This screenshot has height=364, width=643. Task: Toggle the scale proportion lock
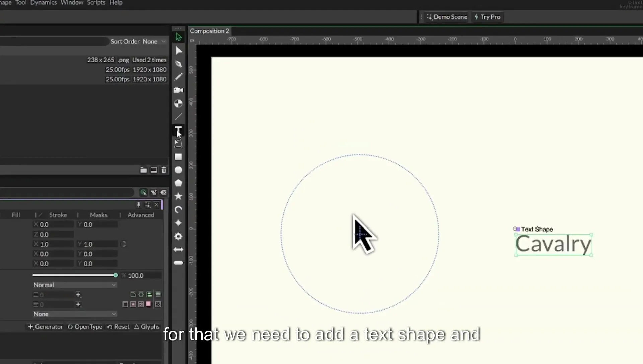(124, 244)
